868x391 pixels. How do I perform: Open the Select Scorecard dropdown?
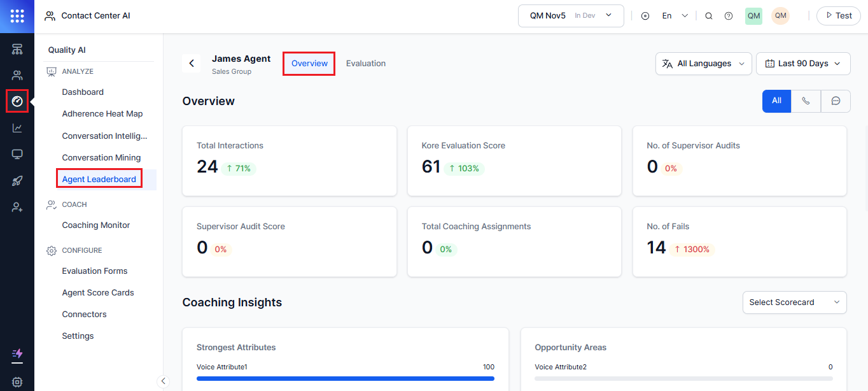[795, 302]
